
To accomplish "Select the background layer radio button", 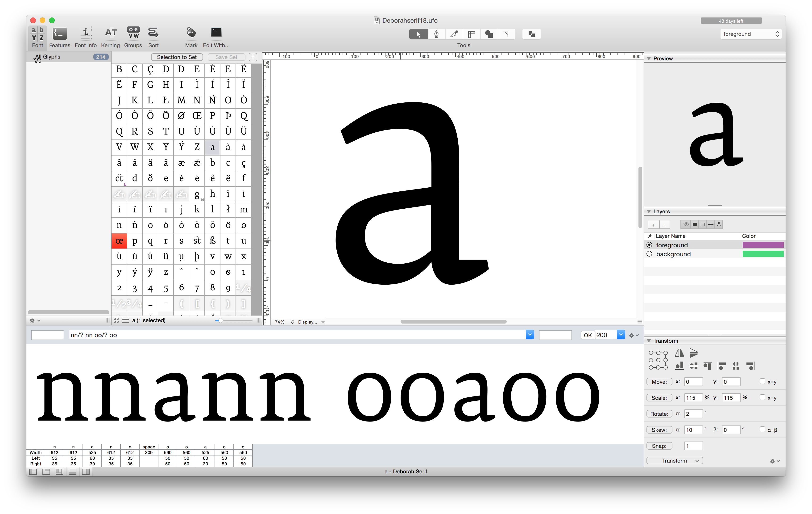I will coord(650,254).
